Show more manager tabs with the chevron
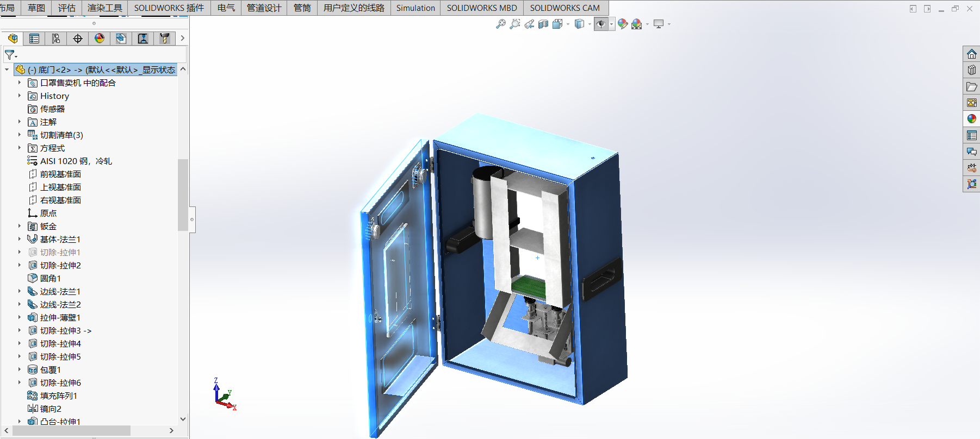Image resolution: width=980 pixels, height=439 pixels. (x=183, y=38)
